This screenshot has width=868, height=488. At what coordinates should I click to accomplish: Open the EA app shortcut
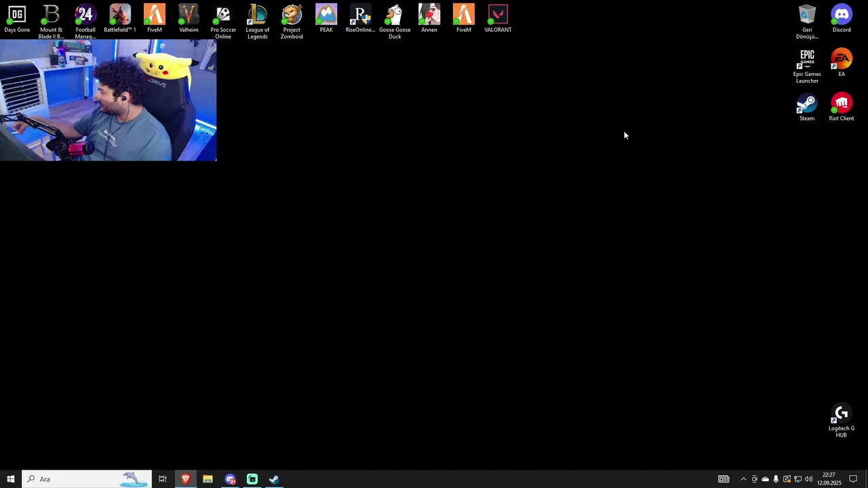tap(842, 63)
